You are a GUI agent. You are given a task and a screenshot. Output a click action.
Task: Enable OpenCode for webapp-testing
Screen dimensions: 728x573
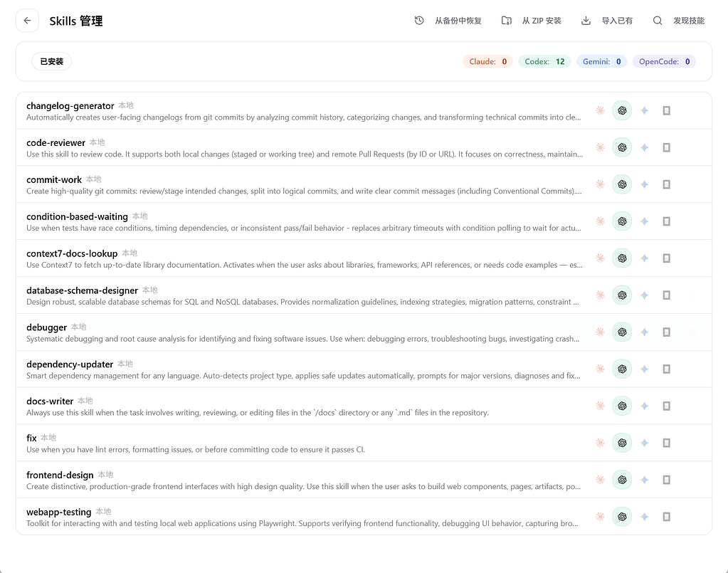(666, 516)
